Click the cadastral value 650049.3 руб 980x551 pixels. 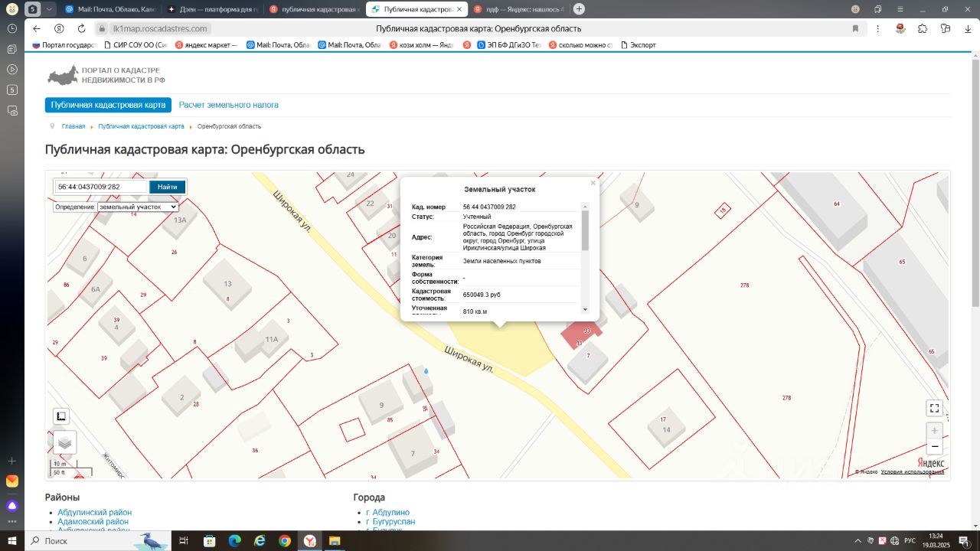click(482, 295)
